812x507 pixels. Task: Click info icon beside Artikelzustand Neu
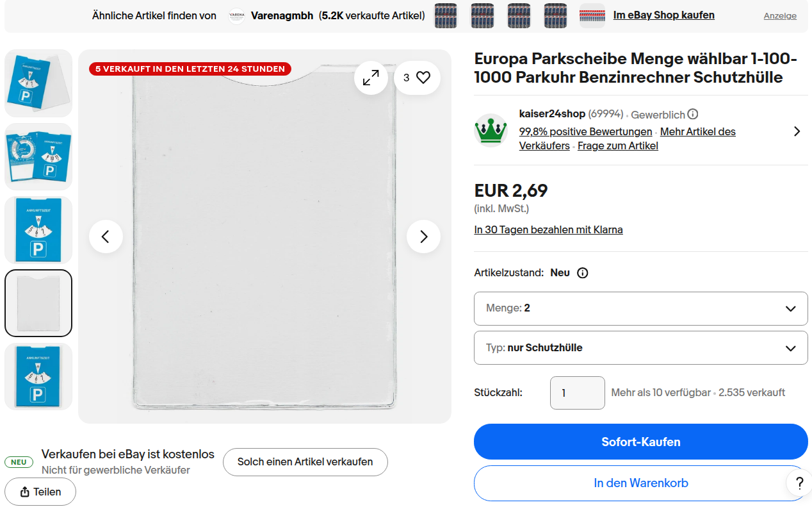(582, 272)
